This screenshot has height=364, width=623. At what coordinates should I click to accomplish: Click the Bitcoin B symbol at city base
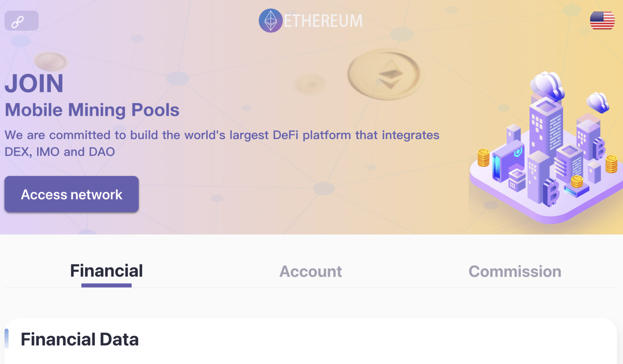(x=551, y=192)
